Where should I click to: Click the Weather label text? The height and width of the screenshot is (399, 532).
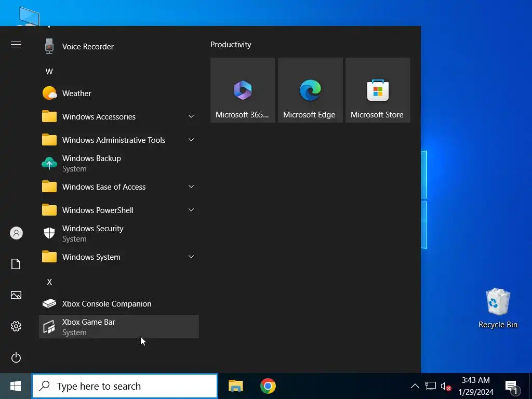[77, 94]
